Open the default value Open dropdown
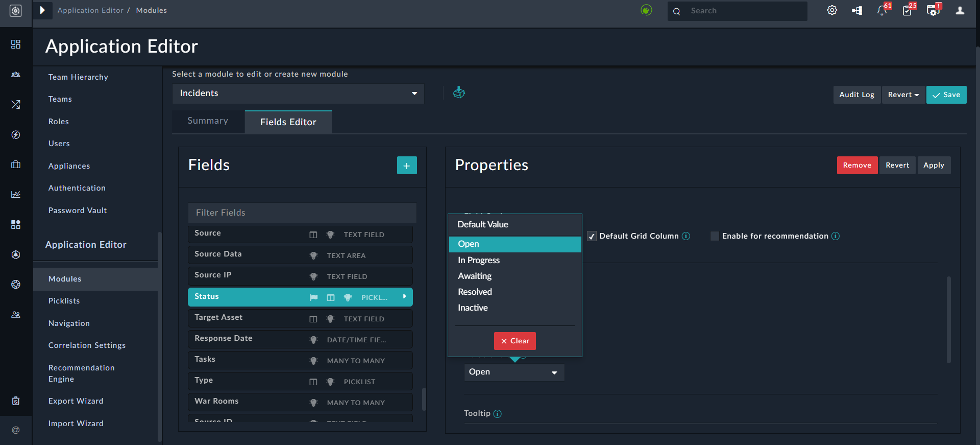 514,372
